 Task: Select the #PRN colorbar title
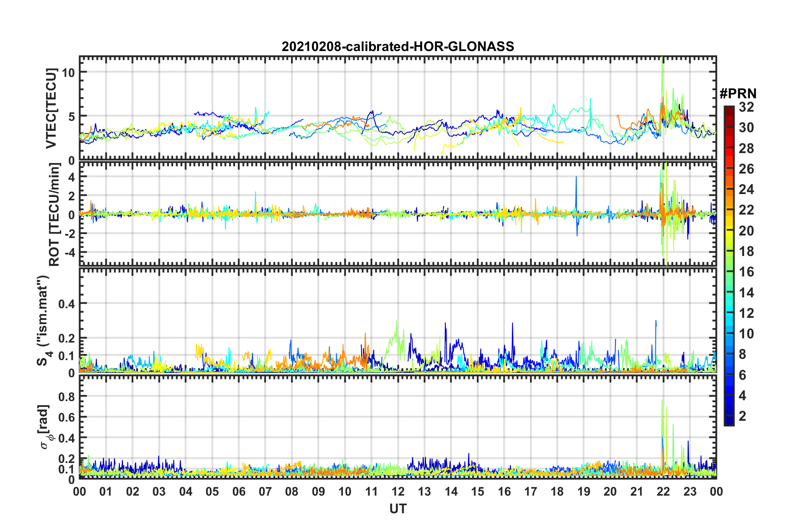click(x=738, y=93)
